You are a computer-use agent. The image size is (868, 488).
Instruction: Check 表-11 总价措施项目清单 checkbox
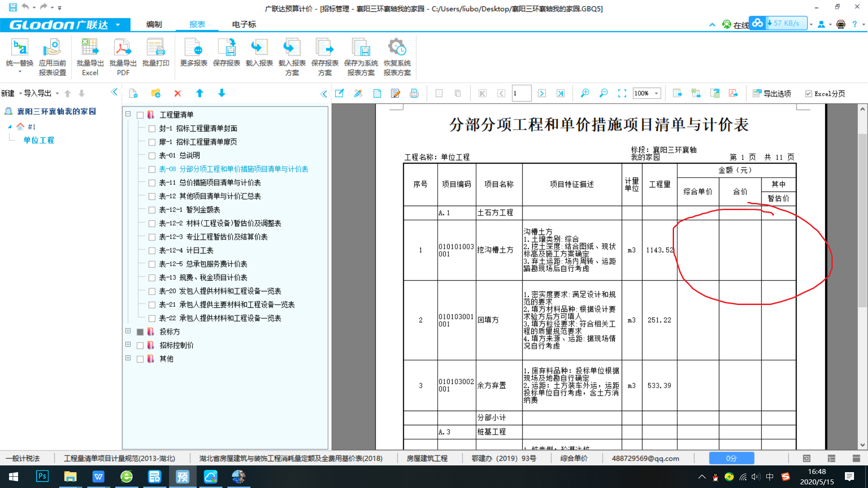click(152, 183)
